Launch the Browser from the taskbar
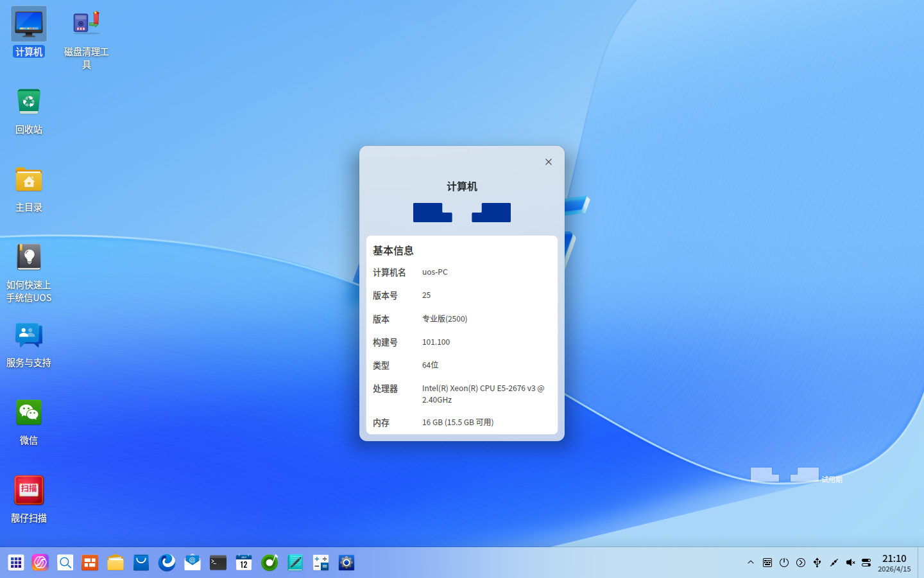Image resolution: width=924 pixels, height=578 pixels. coord(167,563)
